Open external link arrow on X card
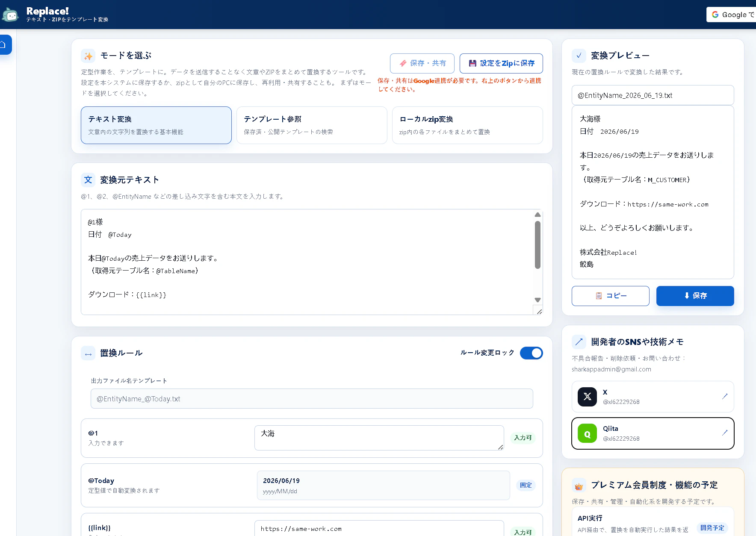Viewport: 756px width, 536px height. (x=725, y=396)
